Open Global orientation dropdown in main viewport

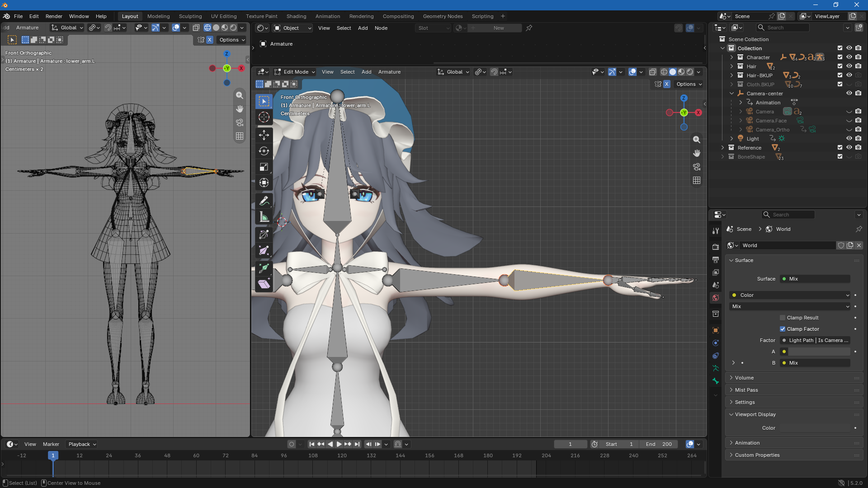454,72
